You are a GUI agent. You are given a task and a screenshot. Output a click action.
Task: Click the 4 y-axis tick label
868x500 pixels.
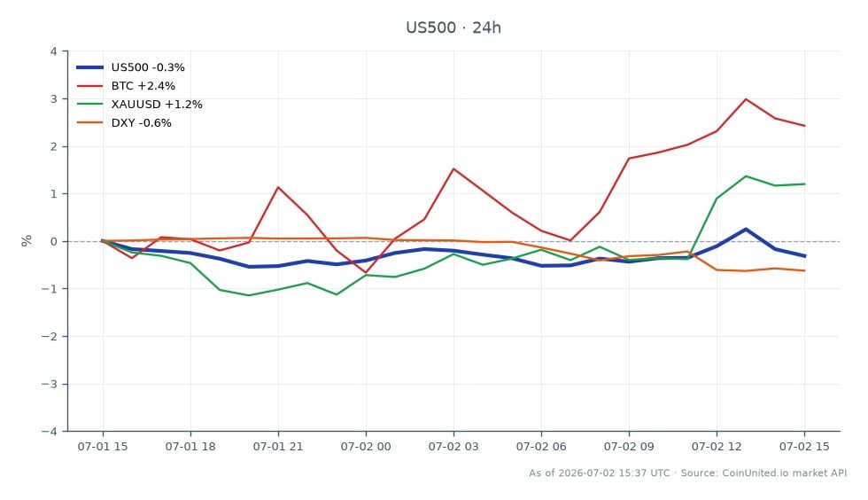pyautogui.click(x=53, y=51)
